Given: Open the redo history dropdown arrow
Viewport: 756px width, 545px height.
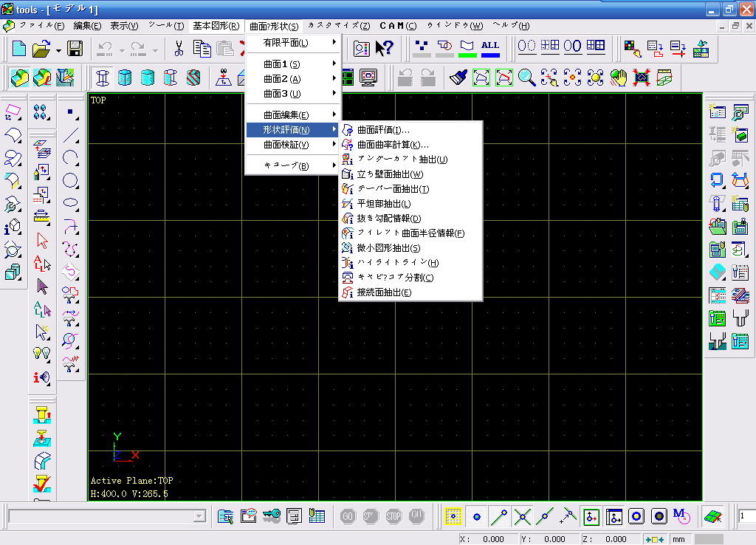Looking at the screenshot, I should pyautogui.click(x=155, y=50).
